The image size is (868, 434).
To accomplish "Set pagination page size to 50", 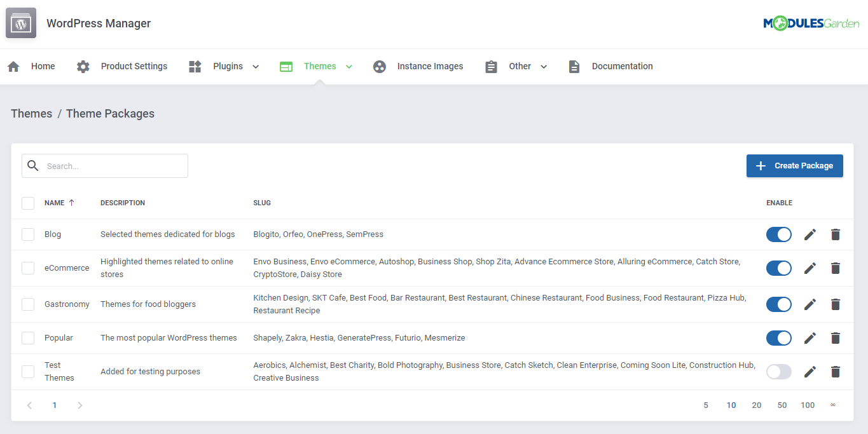I will (782, 405).
